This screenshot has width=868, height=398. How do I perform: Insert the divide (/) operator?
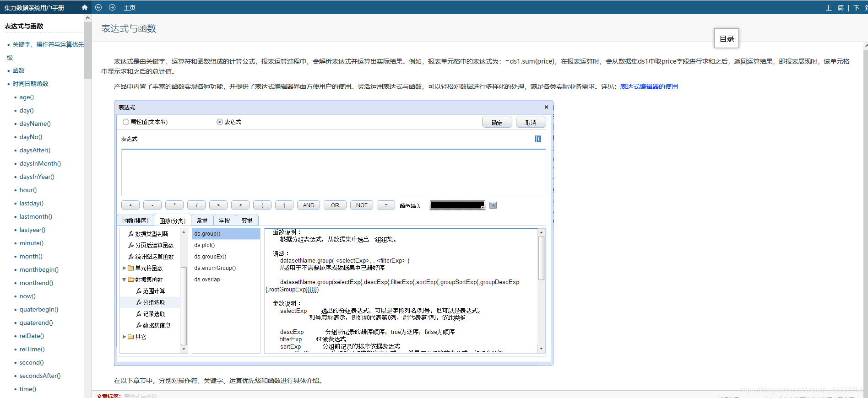(196, 205)
